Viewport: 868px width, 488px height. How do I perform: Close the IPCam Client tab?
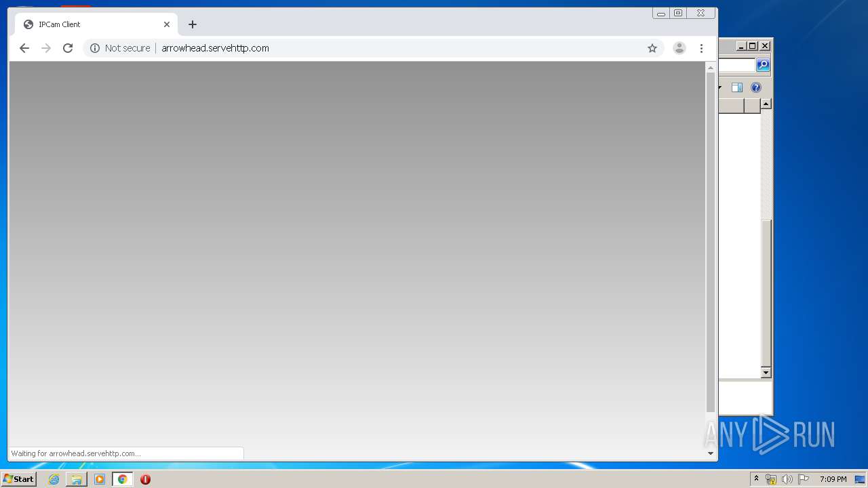pyautogui.click(x=167, y=24)
